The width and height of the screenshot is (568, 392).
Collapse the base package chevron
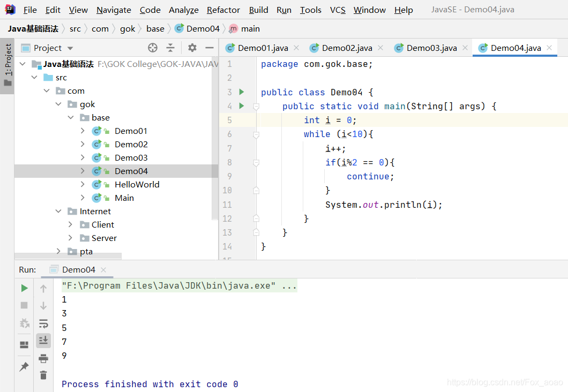point(71,118)
